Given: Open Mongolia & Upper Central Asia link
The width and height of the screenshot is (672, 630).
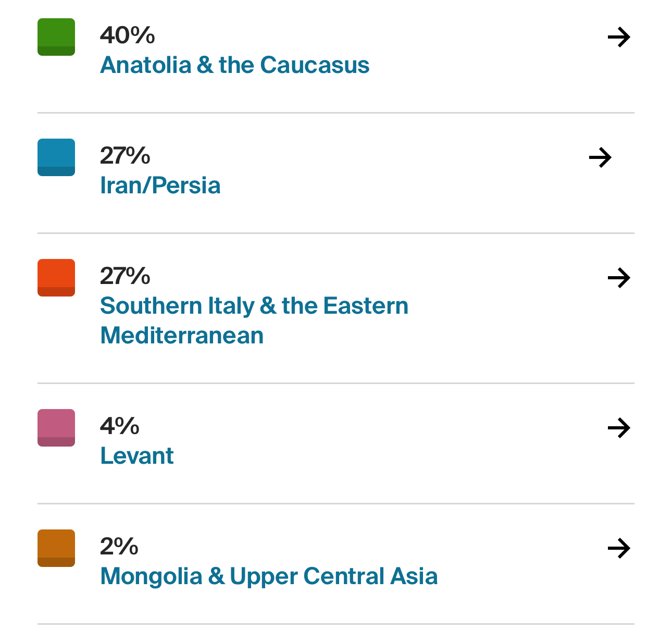Looking at the screenshot, I should click(x=269, y=576).
